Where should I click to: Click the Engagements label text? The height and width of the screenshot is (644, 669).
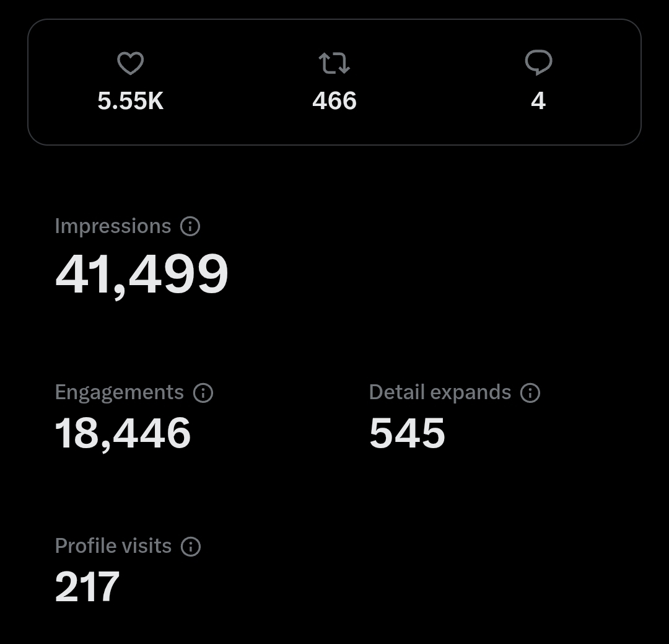(119, 392)
